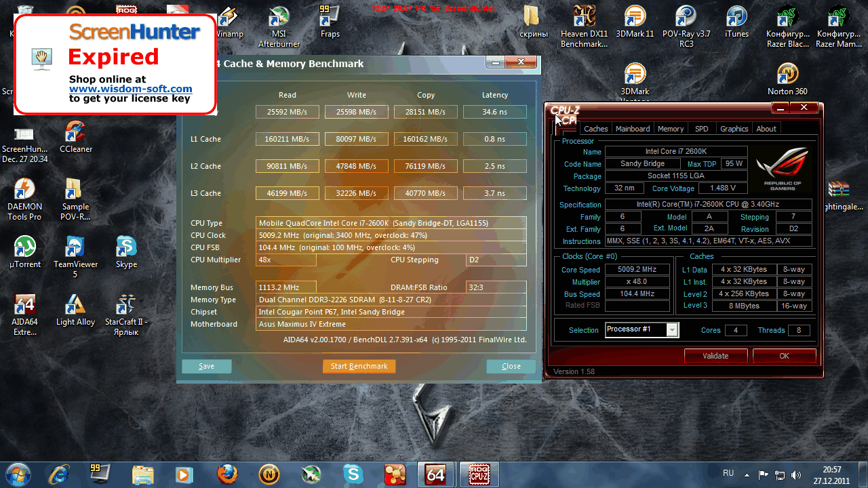Open DAEMON Tools Pro desktop shortcut
The width and height of the screenshot is (868, 488).
24,190
